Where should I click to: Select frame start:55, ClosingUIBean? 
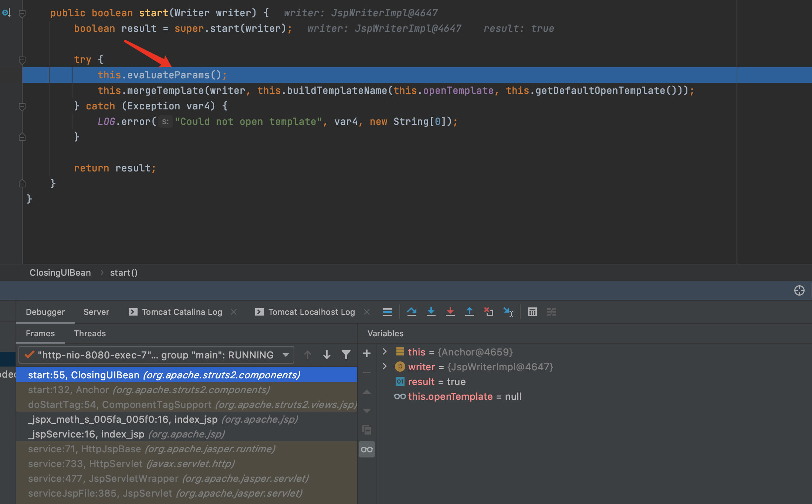tap(187, 375)
